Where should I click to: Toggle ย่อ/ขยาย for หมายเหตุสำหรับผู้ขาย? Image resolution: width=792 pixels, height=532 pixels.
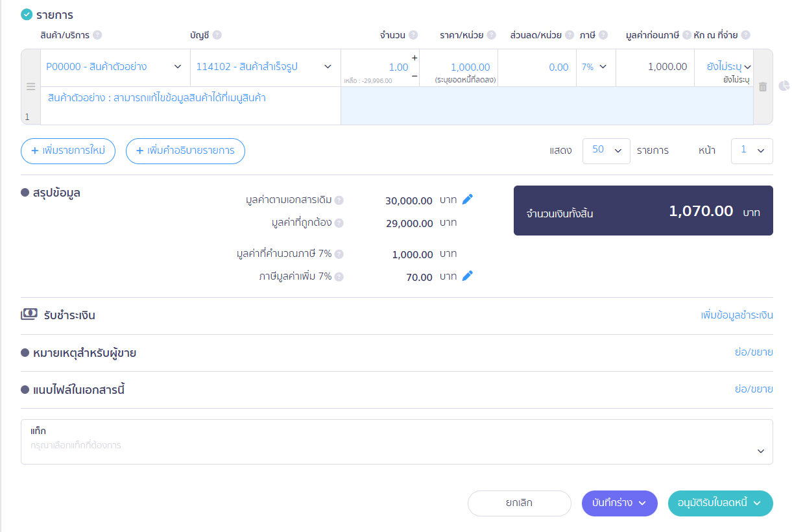753,352
